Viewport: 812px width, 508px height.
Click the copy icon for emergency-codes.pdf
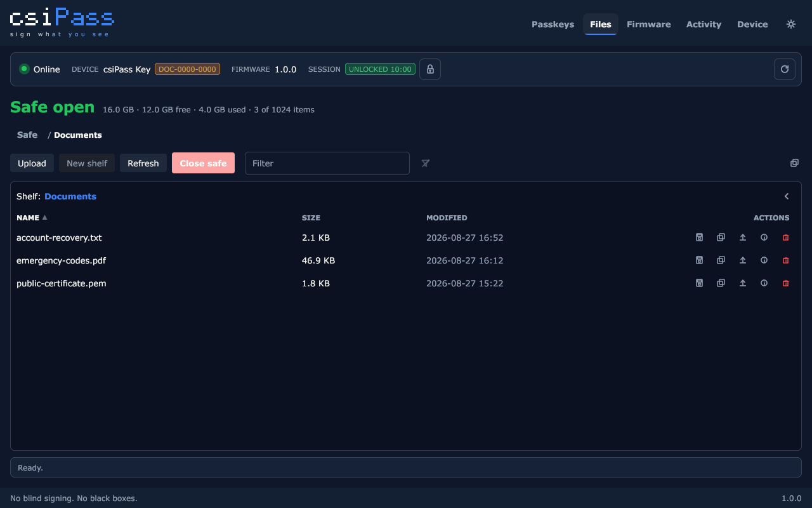(x=721, y=260)
